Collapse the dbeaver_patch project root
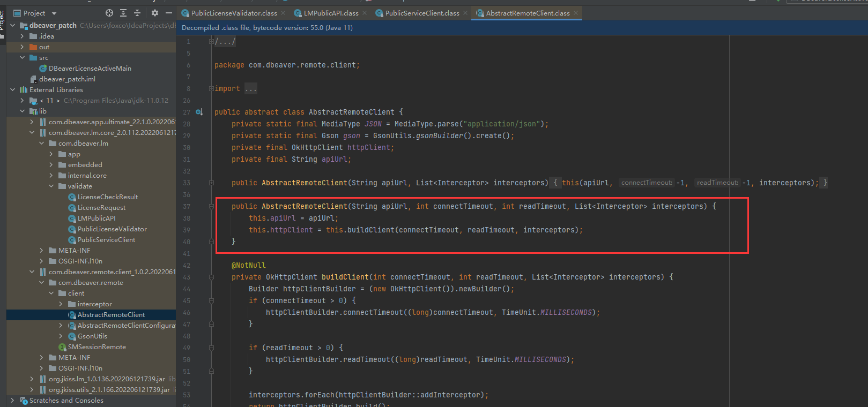 click(12, 25)
